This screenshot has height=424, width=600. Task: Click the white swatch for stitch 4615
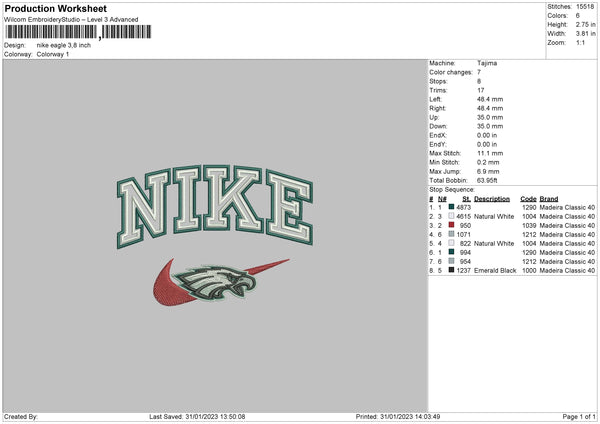coord(452,216)
